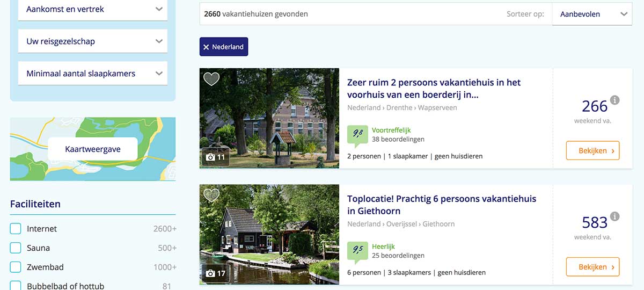
Task: Click the 9,5 rating badge
Action: (x=357, y=251)
